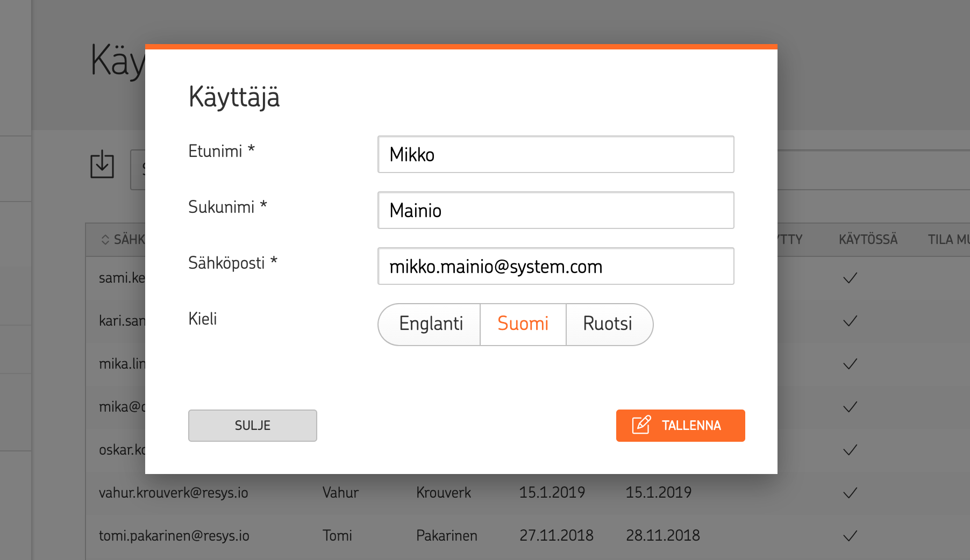
Task: Click the Vahur first name cell
Action: (x=340, y=493)
